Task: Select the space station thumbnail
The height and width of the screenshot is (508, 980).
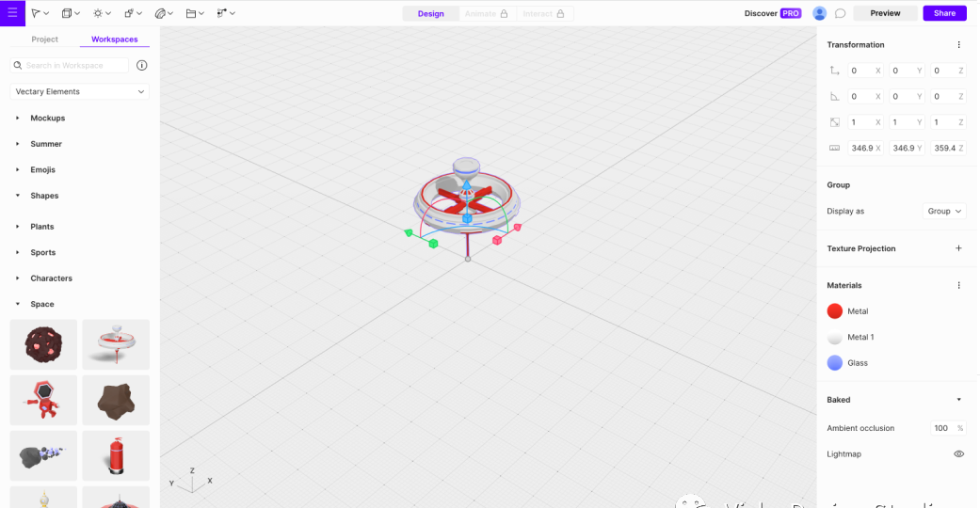Action: coord(116,344)
